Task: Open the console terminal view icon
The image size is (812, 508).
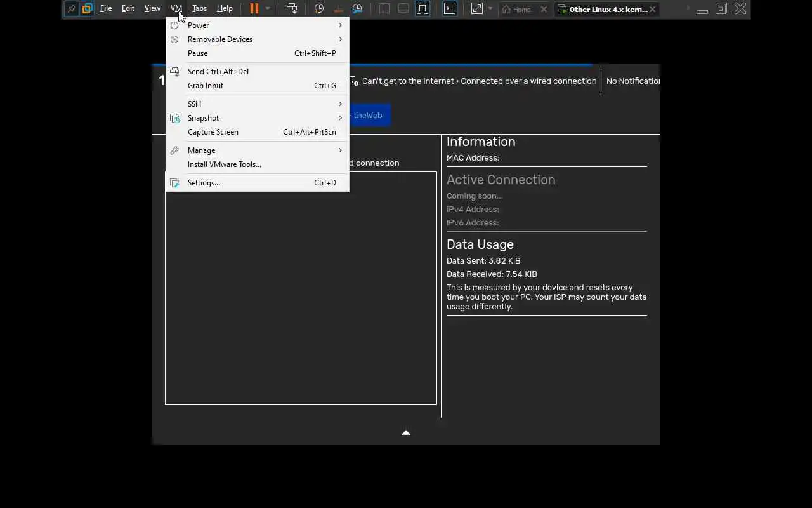Action: pos(450,8)
